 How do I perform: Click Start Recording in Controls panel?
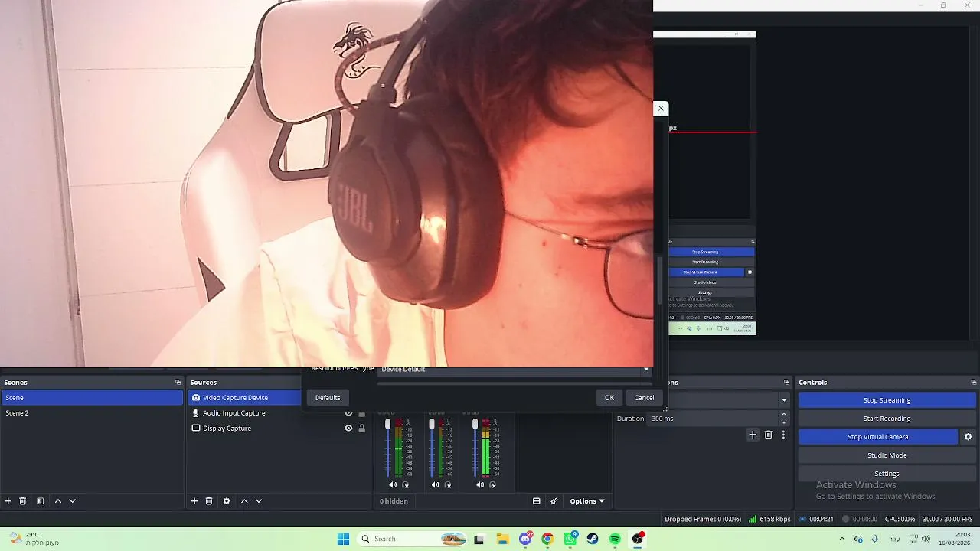[887, 419]
